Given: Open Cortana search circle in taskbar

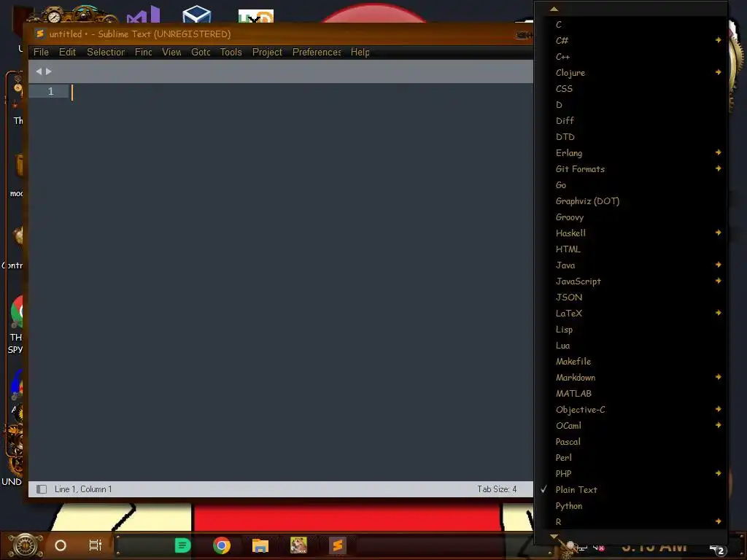Looking at the screenshot, I should pyautogui.click(x=61, y=545).
